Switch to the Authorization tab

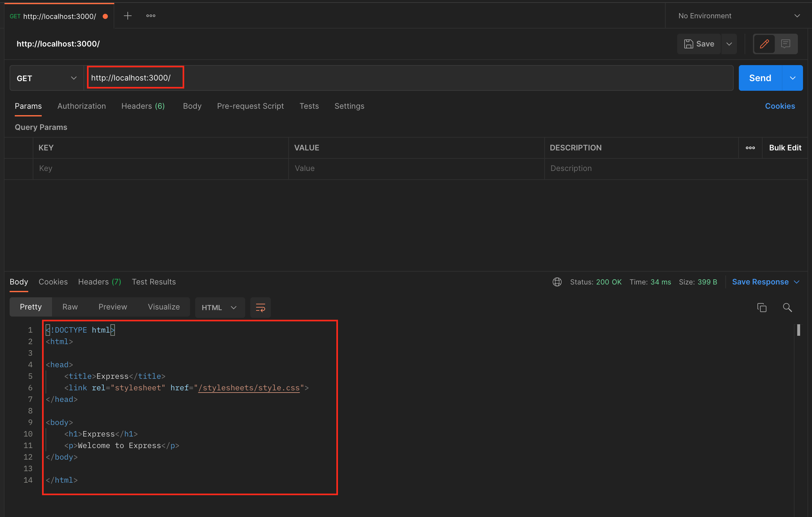click(81, 106)
